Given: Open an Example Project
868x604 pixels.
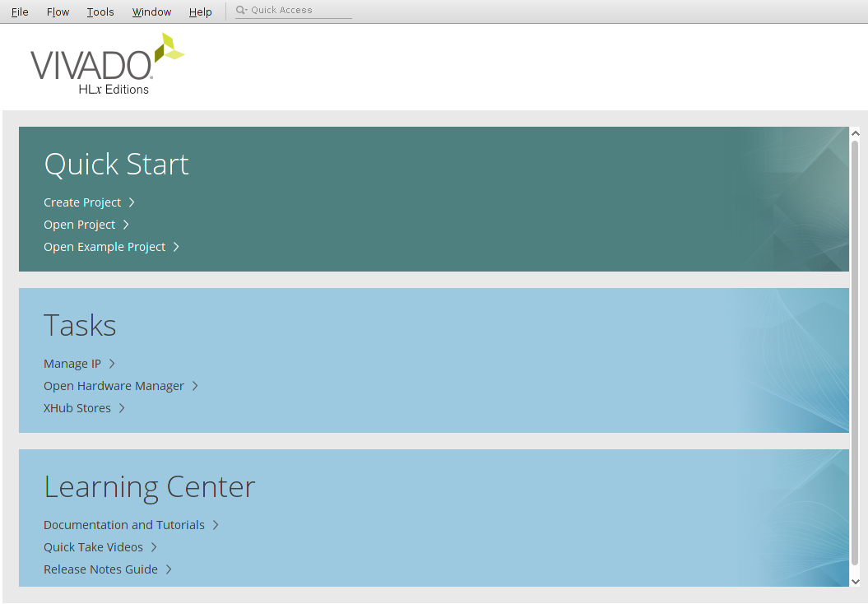Looking at the screenshot, I should click(x=104, y=246).
